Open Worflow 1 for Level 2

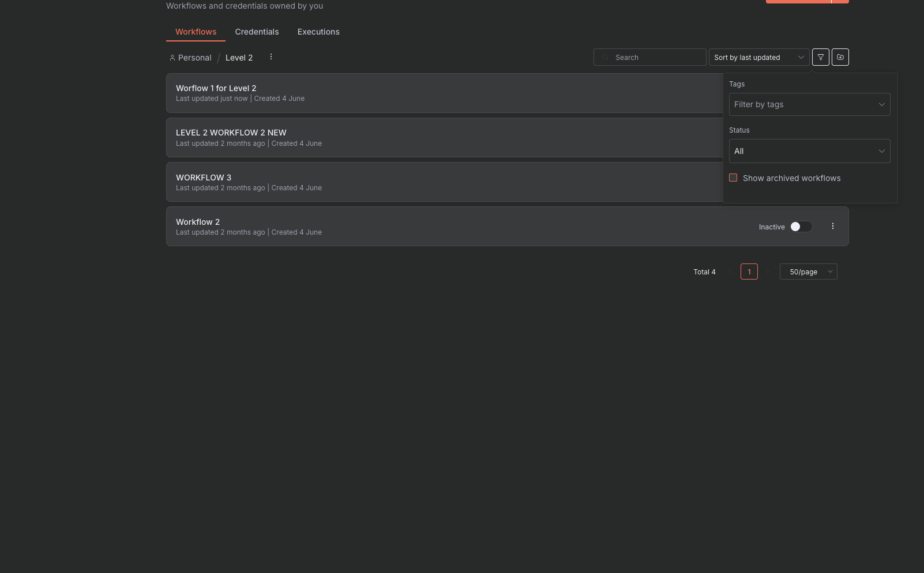click(216, 88)
